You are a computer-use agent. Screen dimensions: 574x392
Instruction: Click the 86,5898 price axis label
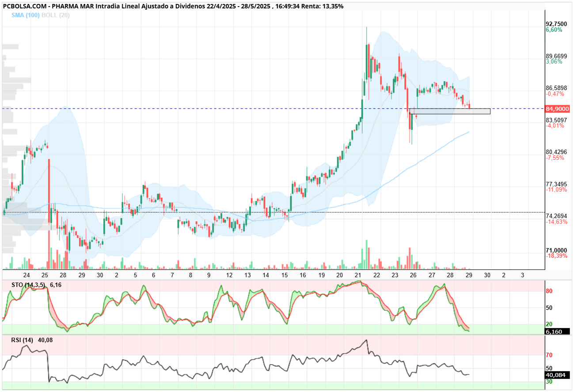point(556,88)
